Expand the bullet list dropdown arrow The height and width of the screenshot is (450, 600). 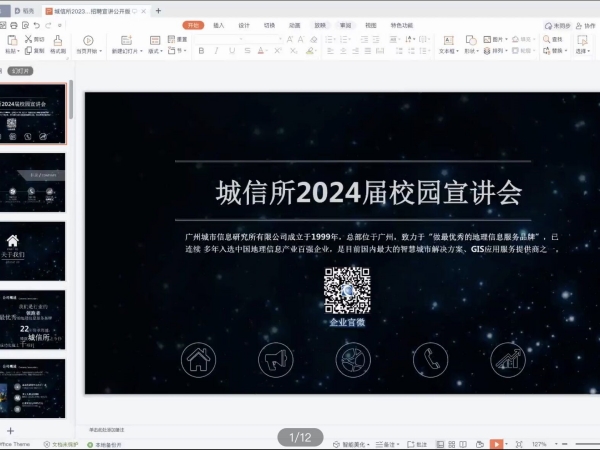point(336,39)
